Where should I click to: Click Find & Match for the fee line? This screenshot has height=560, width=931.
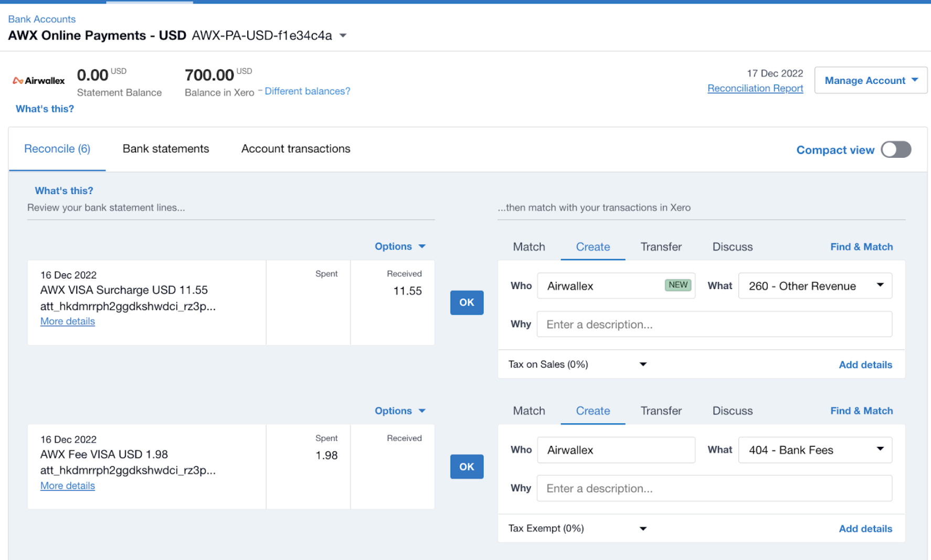point(861,411)
